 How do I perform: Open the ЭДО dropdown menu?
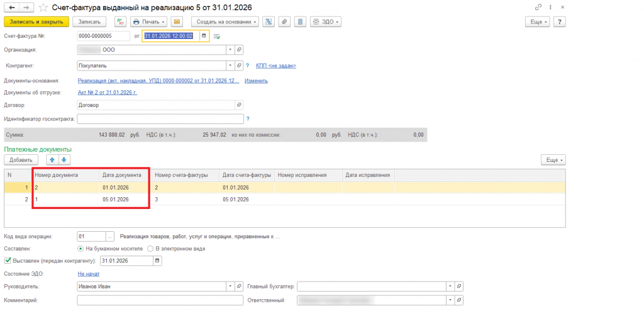click(326, 22)
